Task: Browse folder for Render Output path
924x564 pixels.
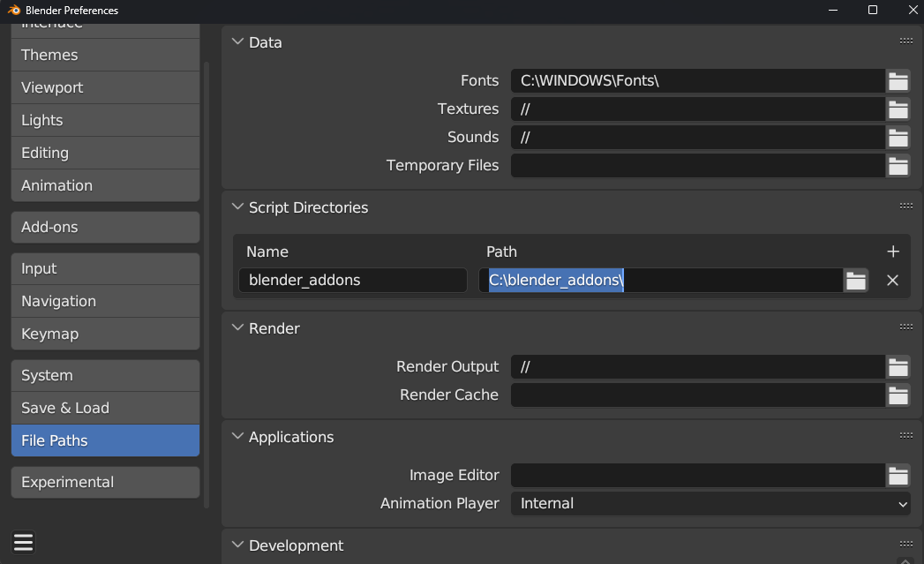Action: click(898, 366)
